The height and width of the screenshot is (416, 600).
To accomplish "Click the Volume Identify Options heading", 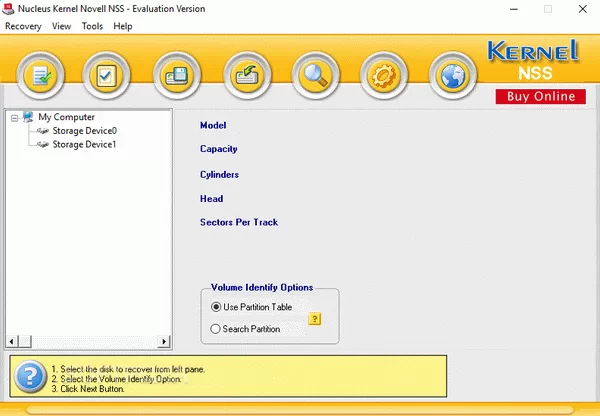I will (262, 287).
